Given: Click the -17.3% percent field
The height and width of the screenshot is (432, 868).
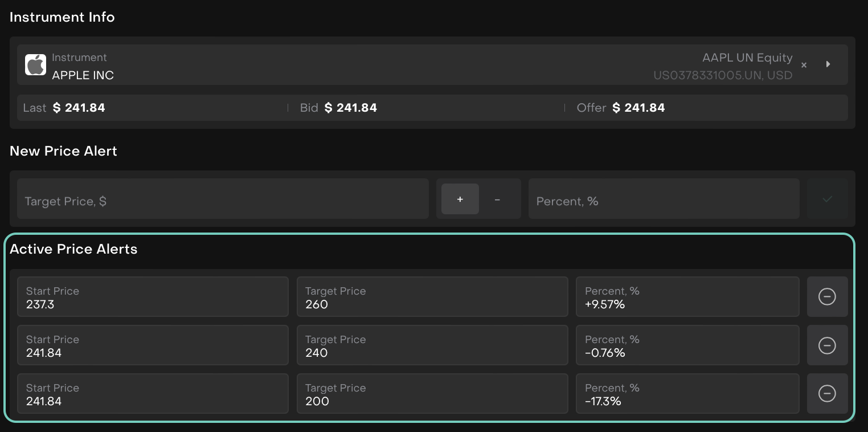Looking at the screenshot, I should pyautogui.click(x=687, y=394).
